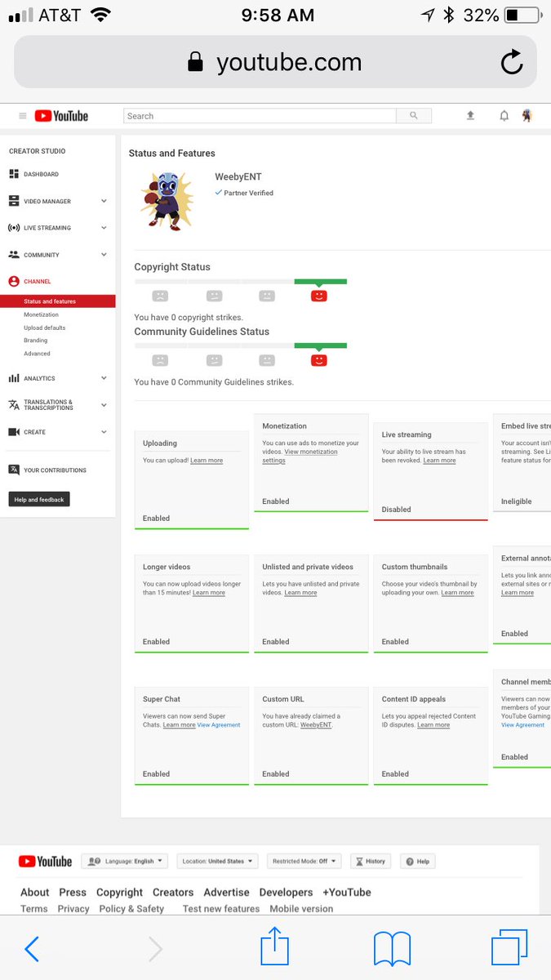
Task: Open the Safari tabs switcher
Action: [509, 948]
